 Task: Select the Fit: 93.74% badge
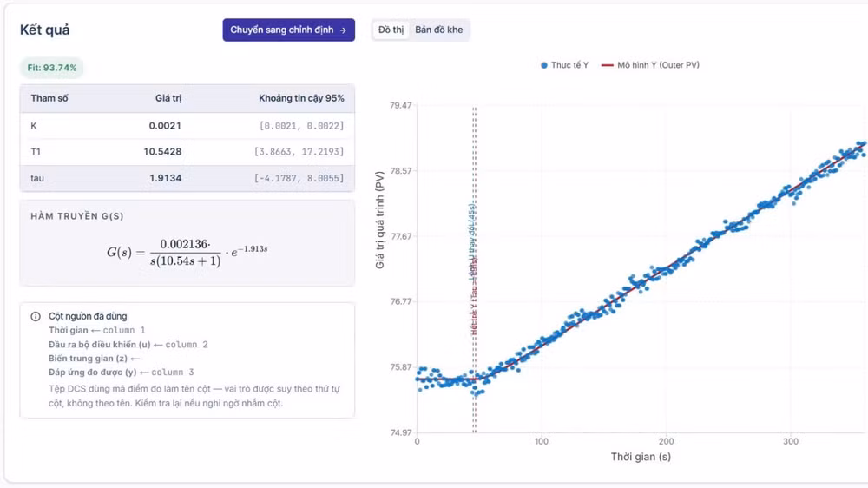pos(52,68)
